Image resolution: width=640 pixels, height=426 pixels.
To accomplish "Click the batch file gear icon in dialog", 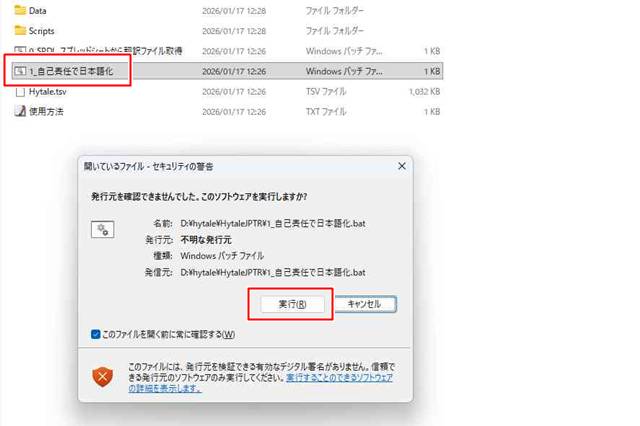I will coord(102,229).
